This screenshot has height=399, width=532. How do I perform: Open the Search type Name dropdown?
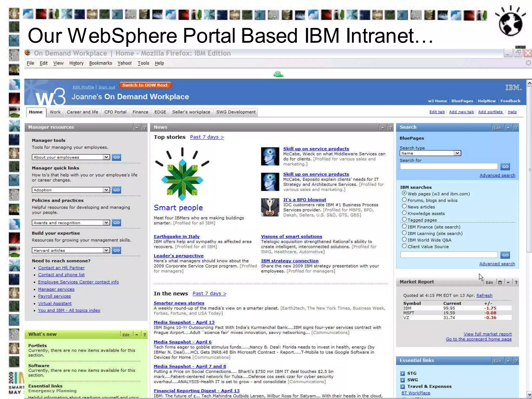430,153
